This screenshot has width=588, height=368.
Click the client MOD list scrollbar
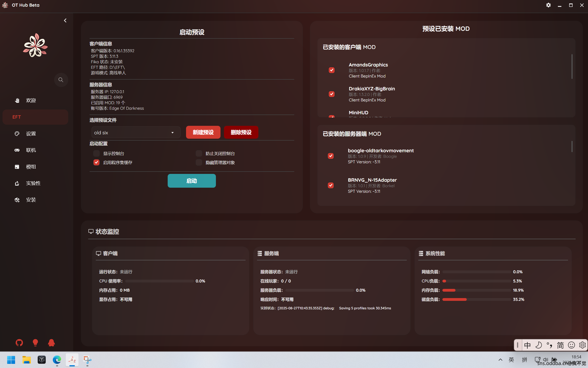(x=572, y=66)
